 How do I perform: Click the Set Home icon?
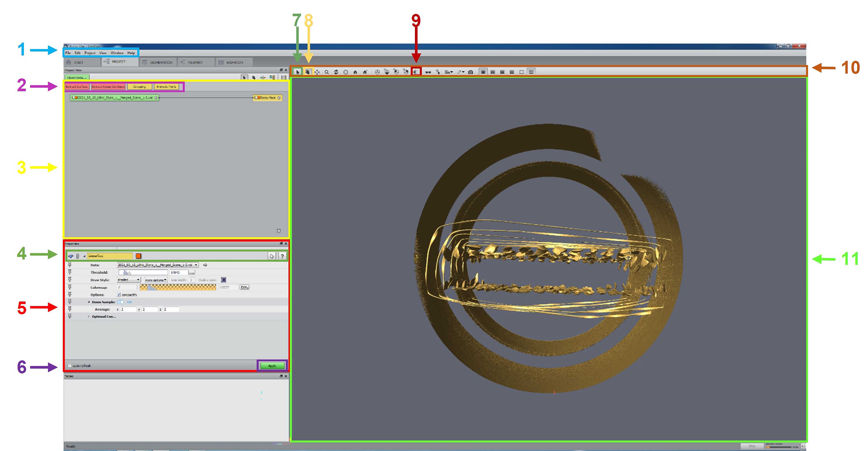365,72
